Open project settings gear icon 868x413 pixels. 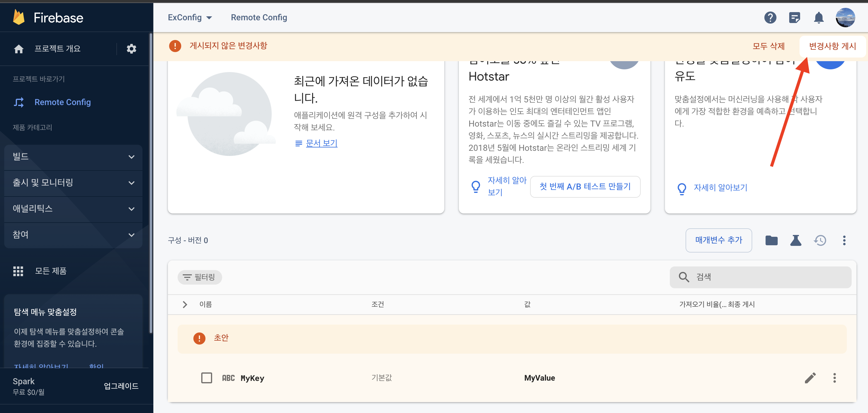(x=131, y=49)
